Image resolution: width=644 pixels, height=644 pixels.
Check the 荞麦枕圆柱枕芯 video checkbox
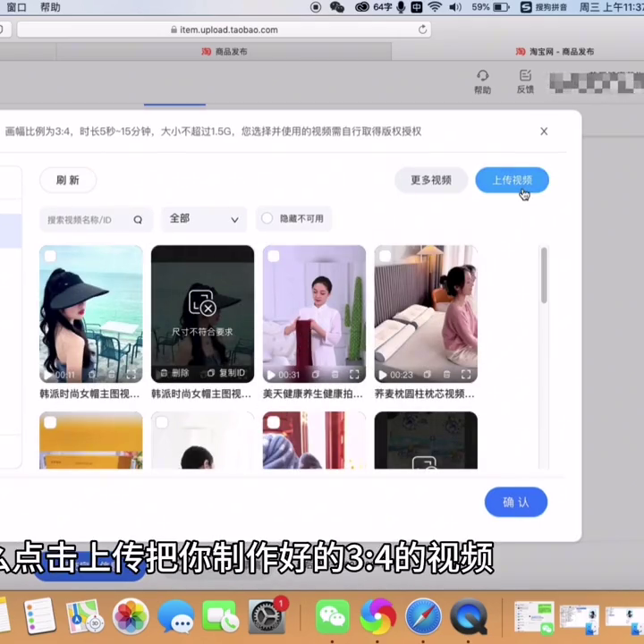386,257
